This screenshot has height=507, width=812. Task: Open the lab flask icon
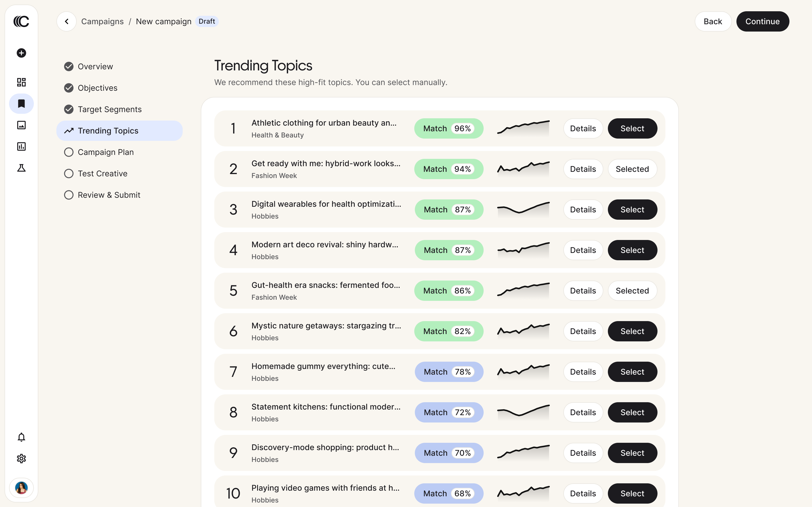[21, 168]
